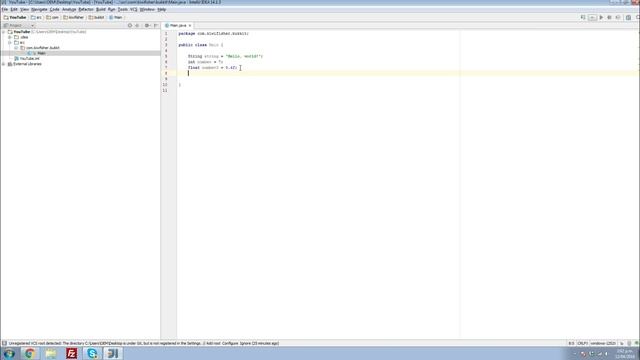Collapse the com.kiwifisher.bukkit package
The image size is (640, 360).
pyautogui.click(x=16, y=48)
